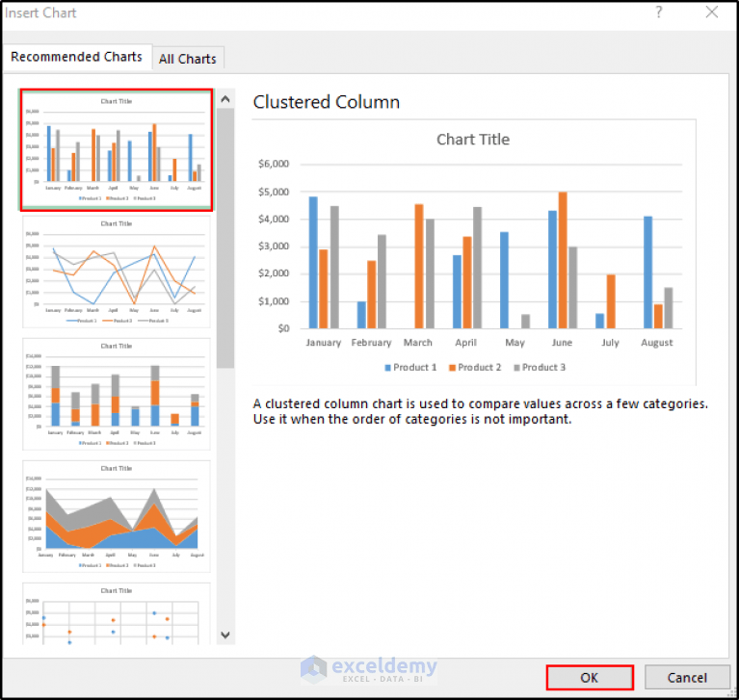This screenshot has width=739, height=700.
Task: Click the June axis label in preview
Action: 562,343
